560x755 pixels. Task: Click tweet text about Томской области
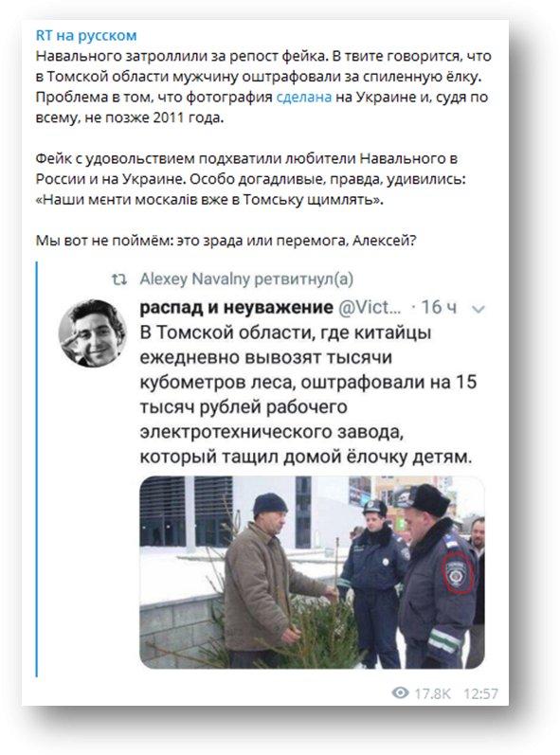(308, 394)
